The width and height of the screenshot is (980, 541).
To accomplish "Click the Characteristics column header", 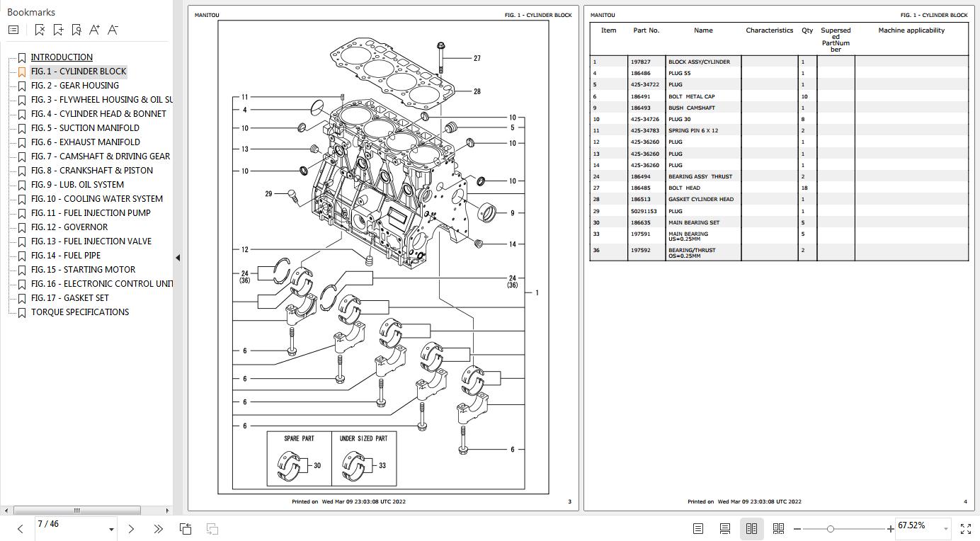I will 770,30.
